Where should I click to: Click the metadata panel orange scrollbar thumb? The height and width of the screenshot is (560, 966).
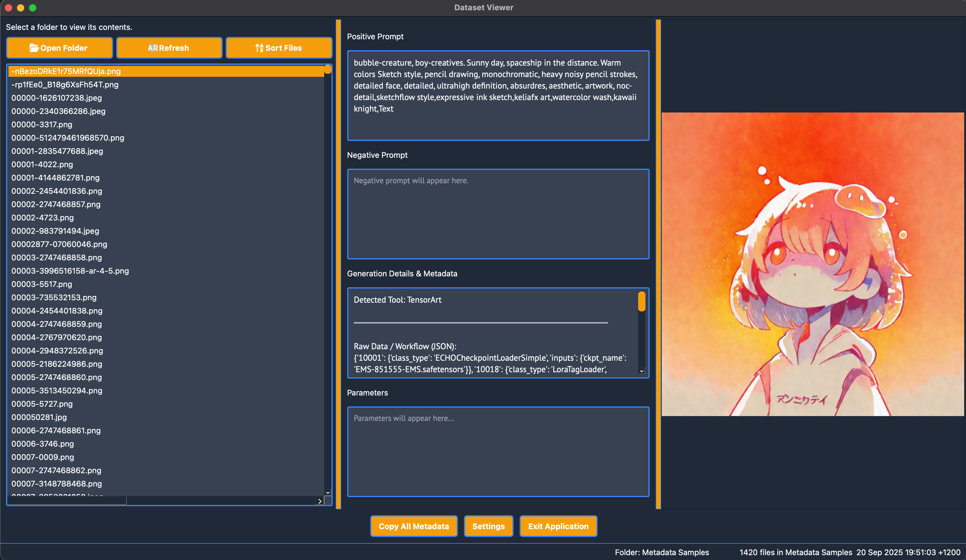[x=641, y=302]
